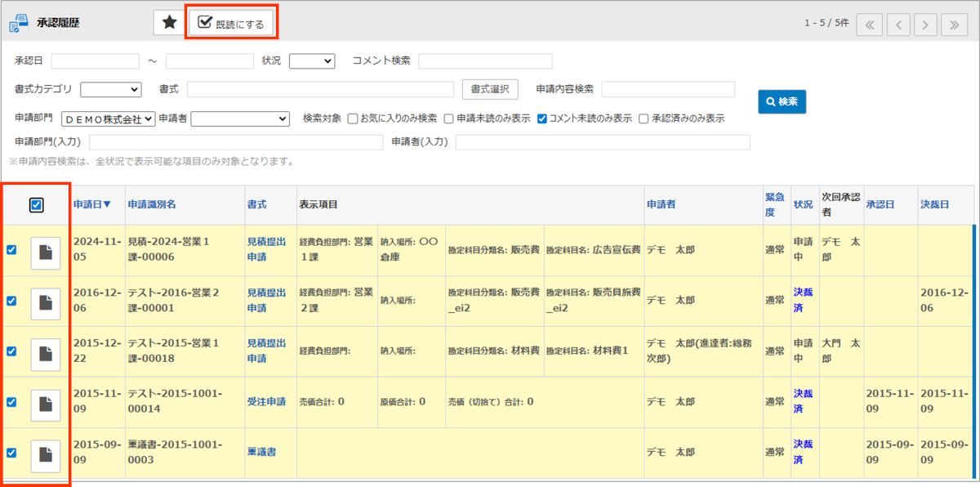Click the blue 検索 search button
980x487 pixels.
tap(782, 101)
